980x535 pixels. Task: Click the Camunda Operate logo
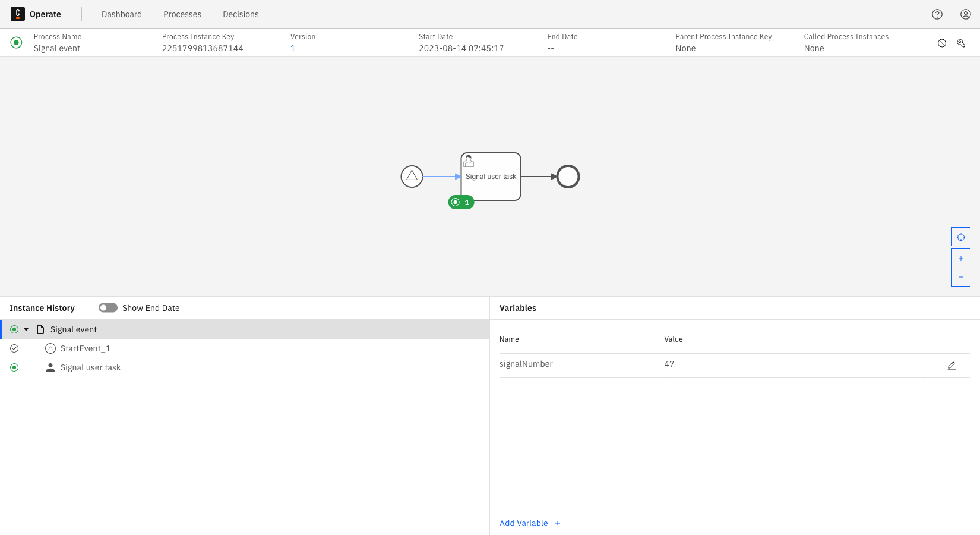point(18,14)
